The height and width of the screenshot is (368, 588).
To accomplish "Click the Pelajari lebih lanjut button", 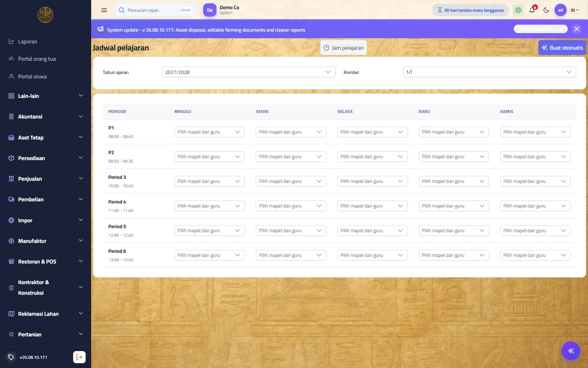I will pyautogui.click(x=541, y=29).
